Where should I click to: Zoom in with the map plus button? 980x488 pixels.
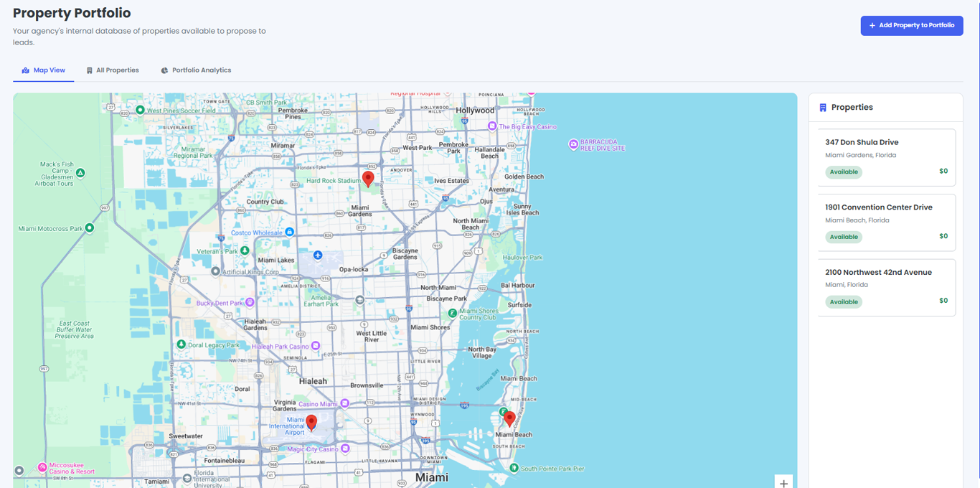pos(783,483)
